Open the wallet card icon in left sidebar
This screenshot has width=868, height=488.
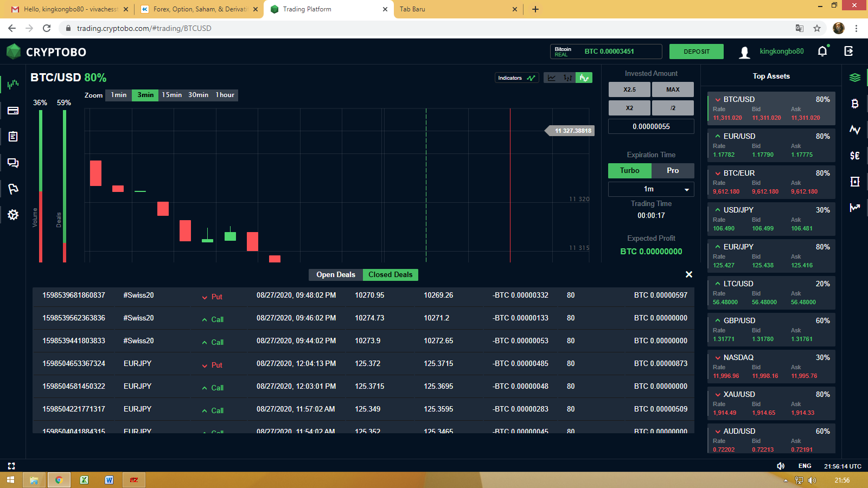click(13, 111)
